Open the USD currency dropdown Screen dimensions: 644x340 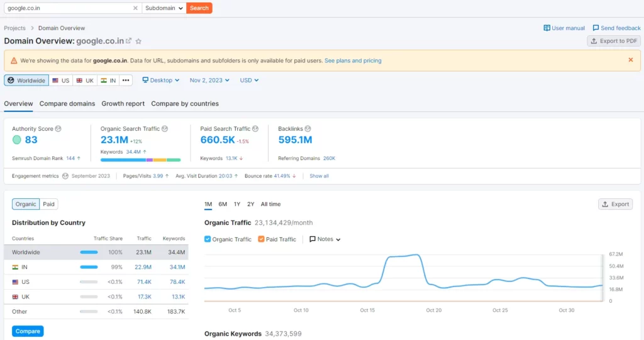click(249, 80)
